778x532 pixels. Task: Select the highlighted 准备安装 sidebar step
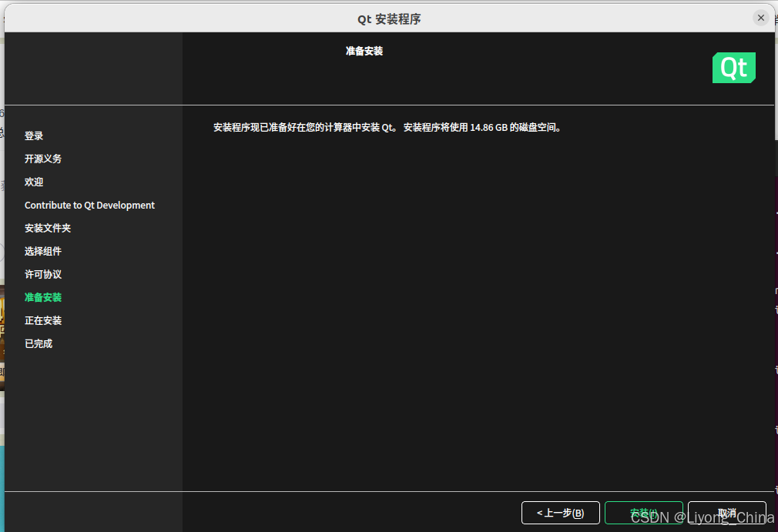coord(43,297)
